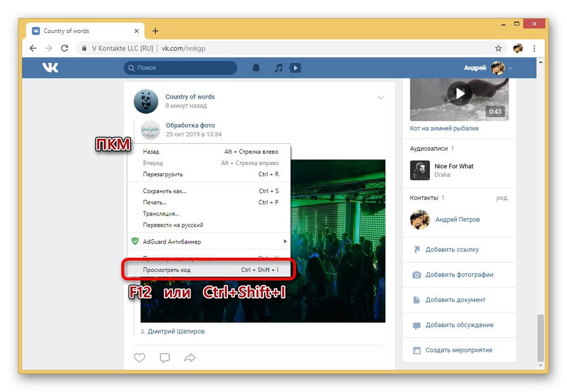Click ред. to edit contacts
567x392 pixels.
[x=502, y=198]
